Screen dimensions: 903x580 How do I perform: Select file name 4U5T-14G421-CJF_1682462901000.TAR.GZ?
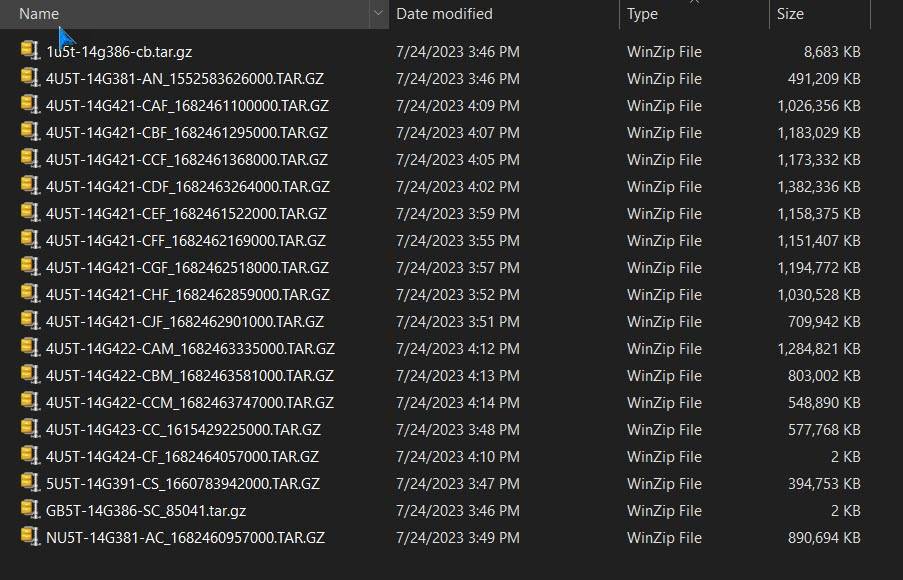point(185,322)
